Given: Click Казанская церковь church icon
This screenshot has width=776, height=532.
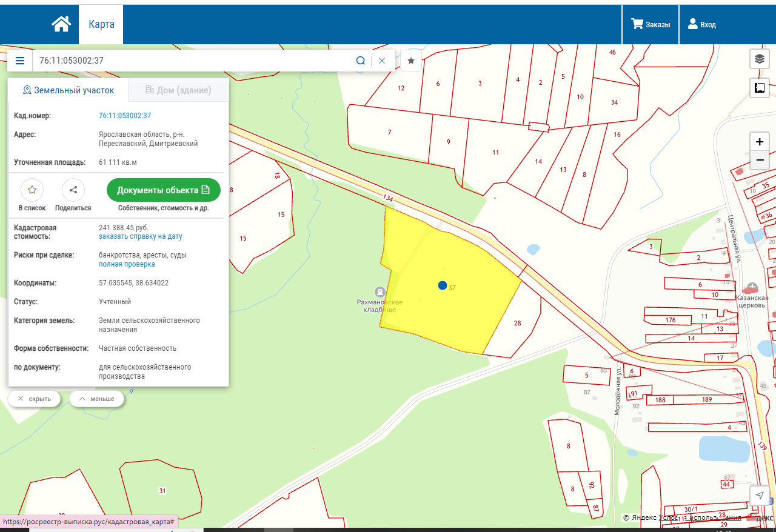Looking at the screenshot, I should point(752,287).
